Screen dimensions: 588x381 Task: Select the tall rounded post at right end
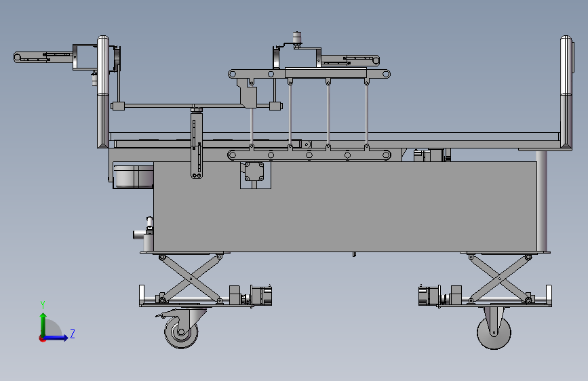coord(566,93)
